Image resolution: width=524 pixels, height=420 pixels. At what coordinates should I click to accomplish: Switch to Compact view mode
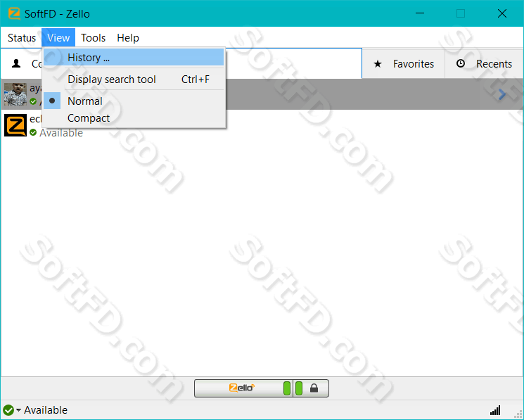tap(134, 118)
